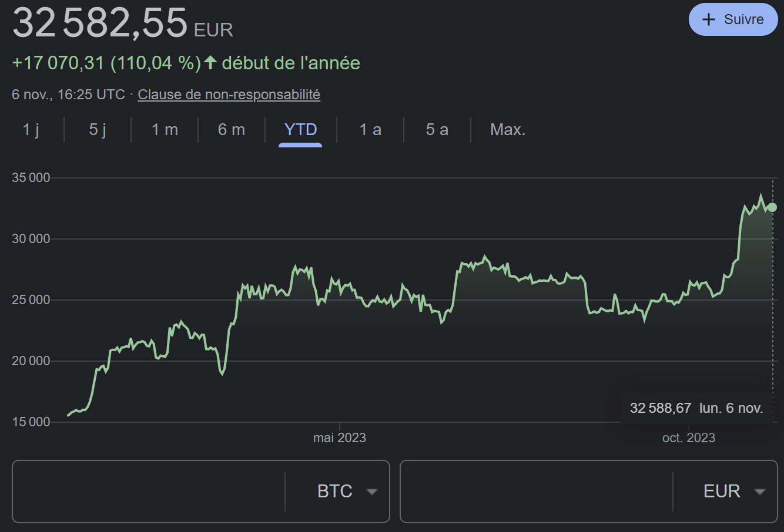
Task: Select the 1 m range tab
Action: pyautogui.click(x=165, y=130)
